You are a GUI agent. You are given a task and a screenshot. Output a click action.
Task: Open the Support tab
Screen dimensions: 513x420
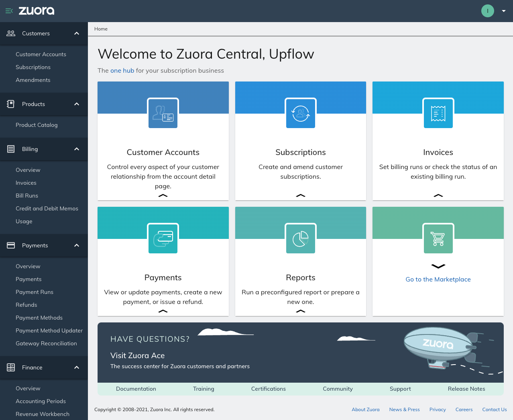point(400,389)
